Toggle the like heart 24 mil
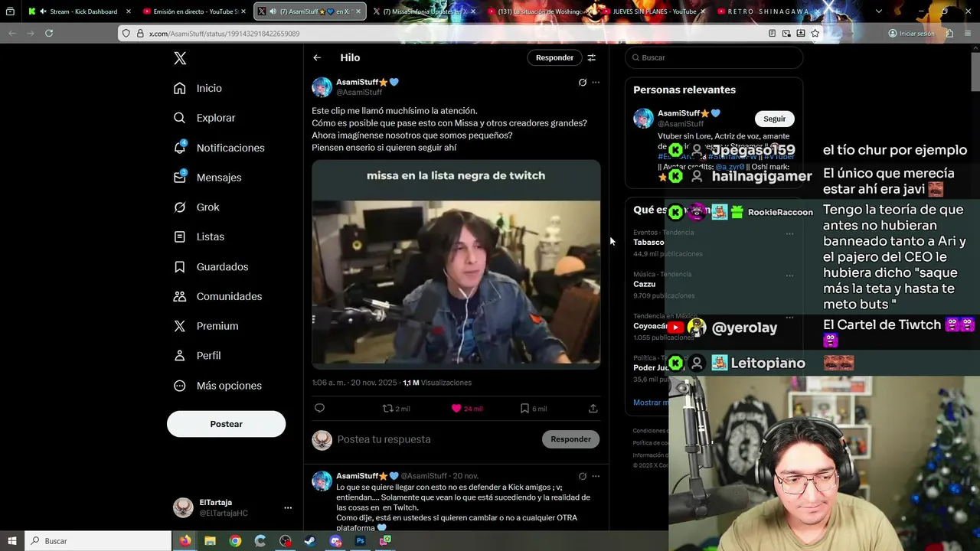This screenshot has width=980, height=551. click(x=467, y=409)
